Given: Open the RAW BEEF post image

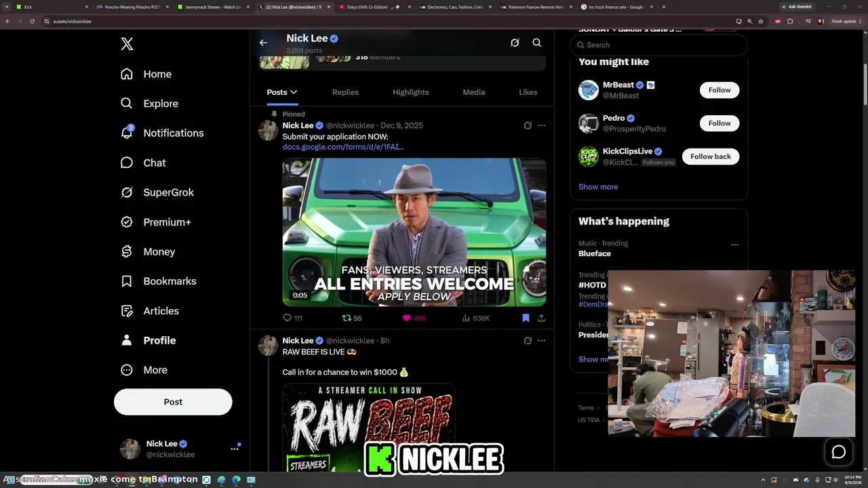Looking at the screenshot, I should 369,428.
